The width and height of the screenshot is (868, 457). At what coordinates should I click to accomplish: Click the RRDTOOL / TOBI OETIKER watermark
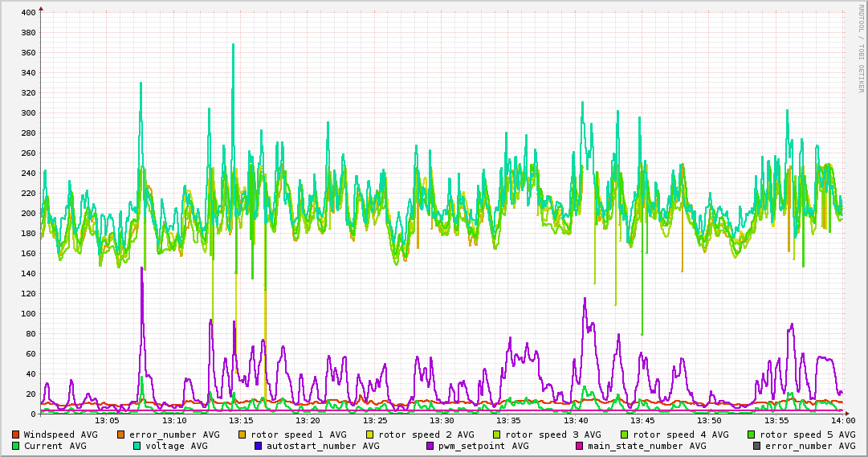[861, 48]
